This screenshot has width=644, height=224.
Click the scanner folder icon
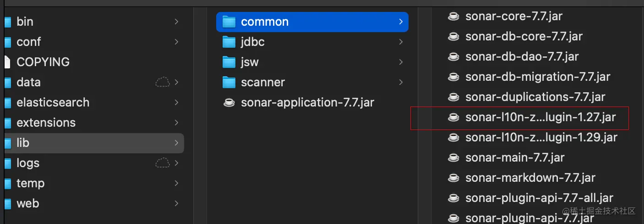(229, 82)
